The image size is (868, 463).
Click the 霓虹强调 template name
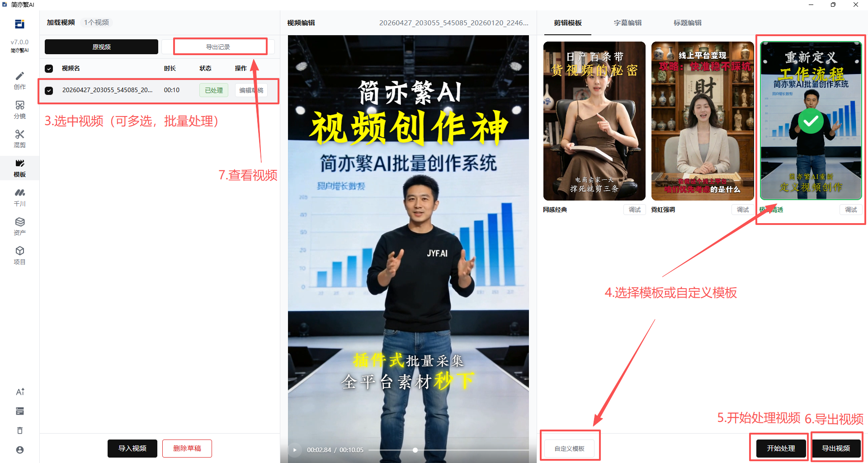click(663, 210)
